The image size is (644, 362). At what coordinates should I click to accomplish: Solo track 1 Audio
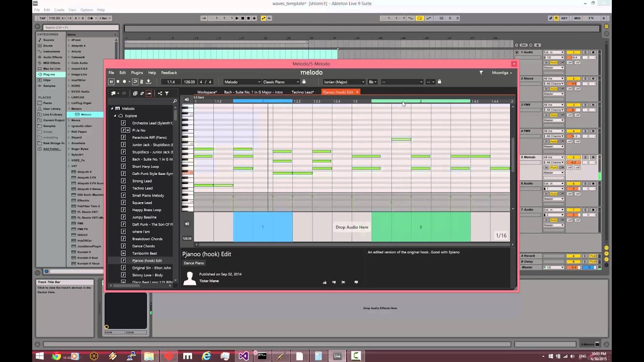[x=586, y=52]
